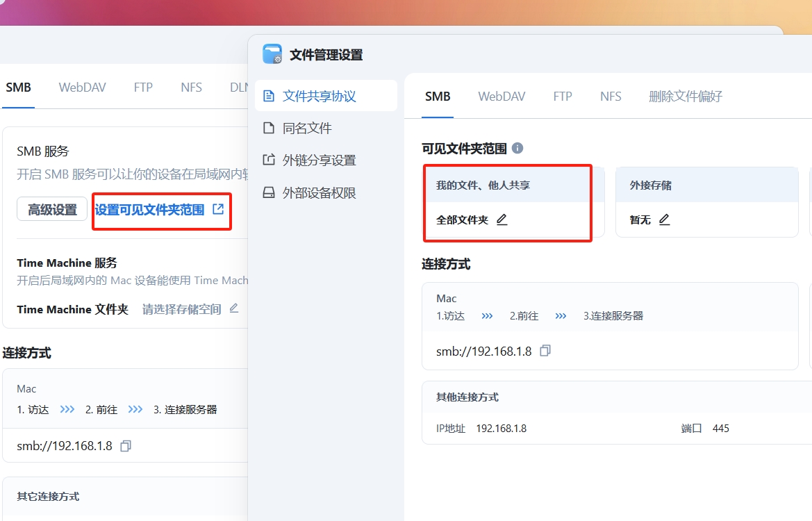This screenshot has height=521, width=812.
Task: Open the 外部设备权限 sidebar item
Action: click(326, 192)
